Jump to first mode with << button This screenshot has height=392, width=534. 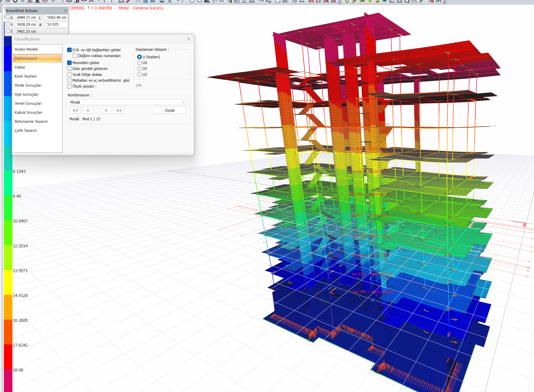pyautogui.click(x=75, y=110)
